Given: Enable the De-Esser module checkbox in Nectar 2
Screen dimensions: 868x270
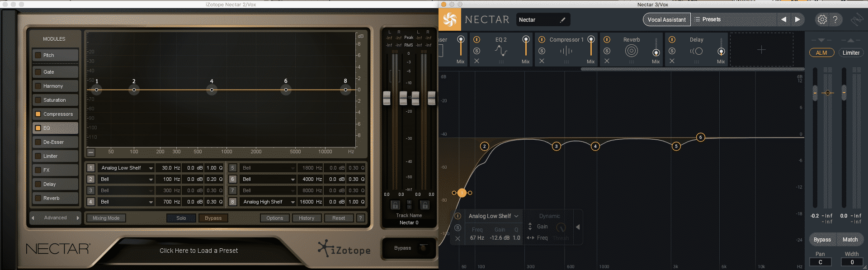Looking at the screenshot, I should click(x=38, y=142).
